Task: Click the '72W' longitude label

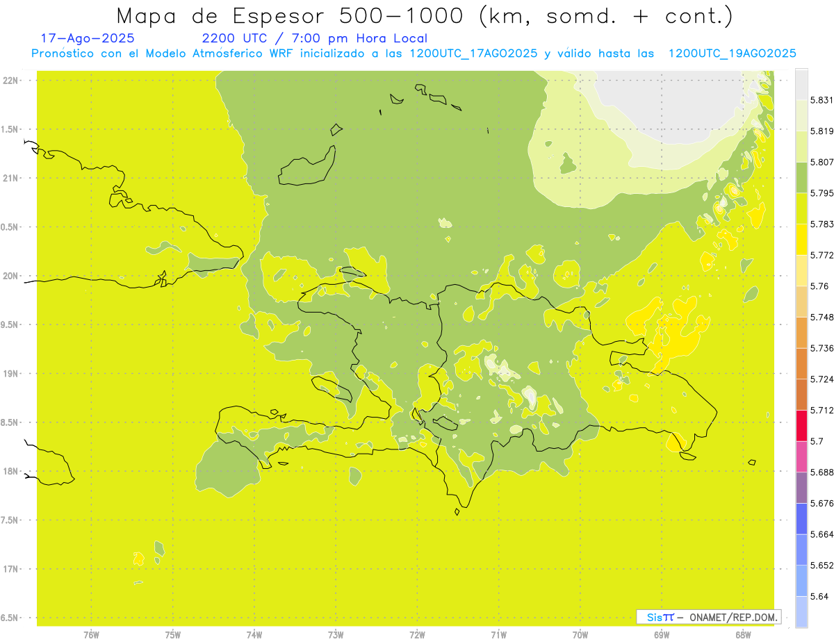Action: pyautogui.click(x=417, y=635)
